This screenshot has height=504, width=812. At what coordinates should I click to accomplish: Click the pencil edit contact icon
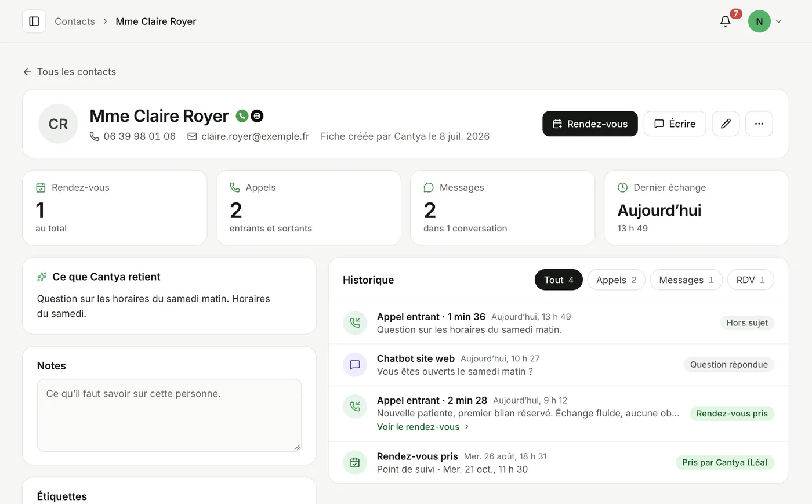[726, 124]
